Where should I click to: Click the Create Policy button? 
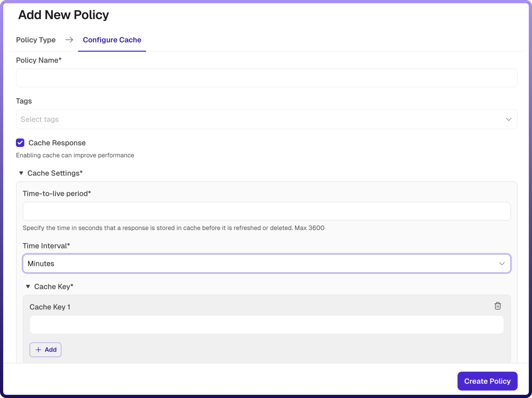coord(487,381)
